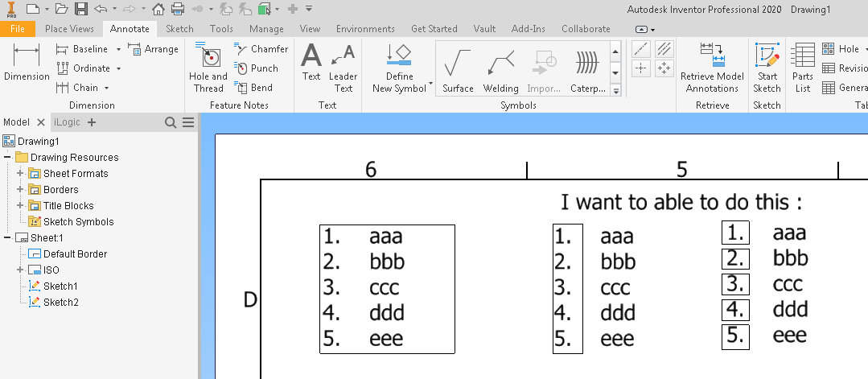The width and height of the screenshot is (868, 379).
Task: Click the Arrange dimensions tool
Action: (153, 49)
